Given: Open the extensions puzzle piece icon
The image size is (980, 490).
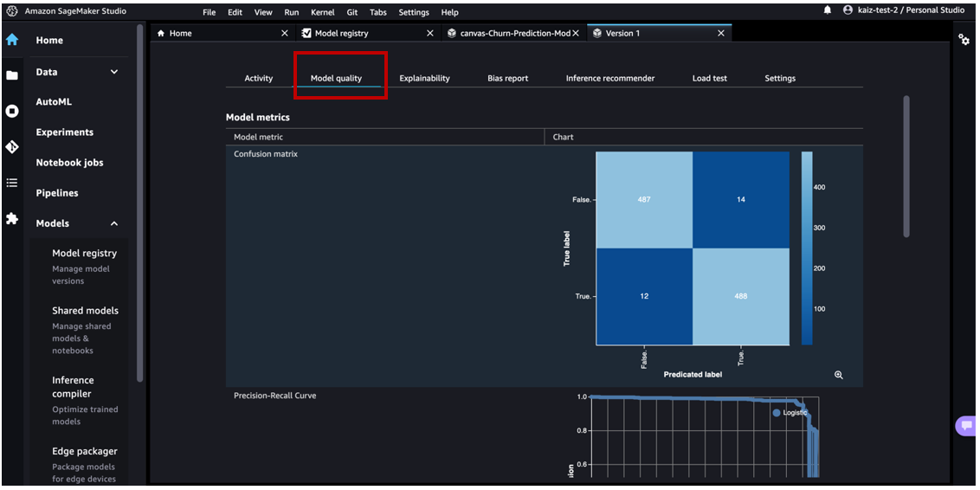Looking at the screenshot, I should click(x=12, y=219).
